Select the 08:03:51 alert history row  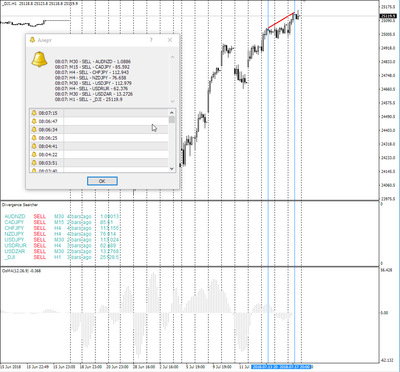pyautogui.click(x=99, y=163)
